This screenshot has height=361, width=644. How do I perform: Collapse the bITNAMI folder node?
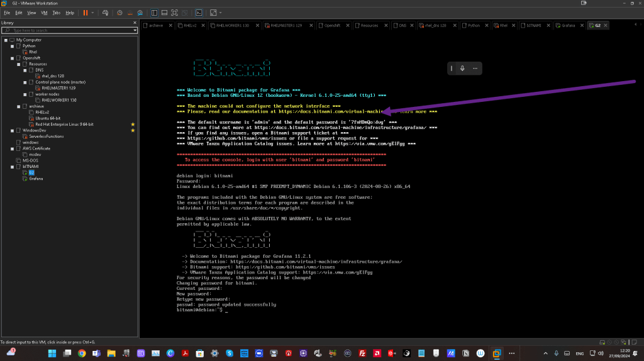[x=13, y=167]
